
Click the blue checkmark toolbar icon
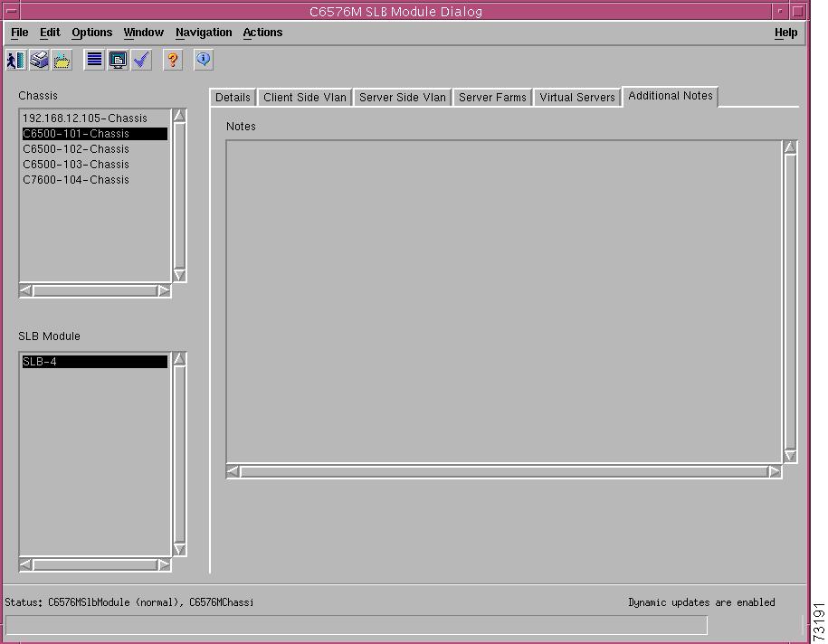pos(141,60)
